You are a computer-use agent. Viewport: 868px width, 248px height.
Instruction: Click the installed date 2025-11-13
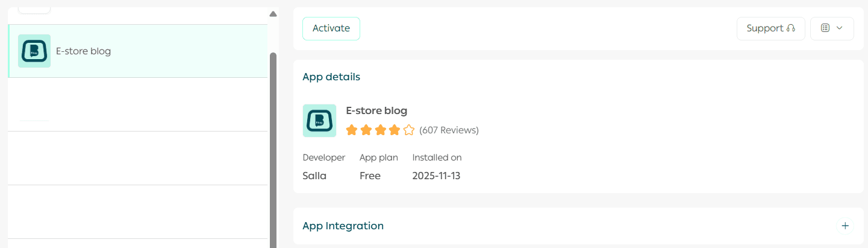tap(436, 176)
